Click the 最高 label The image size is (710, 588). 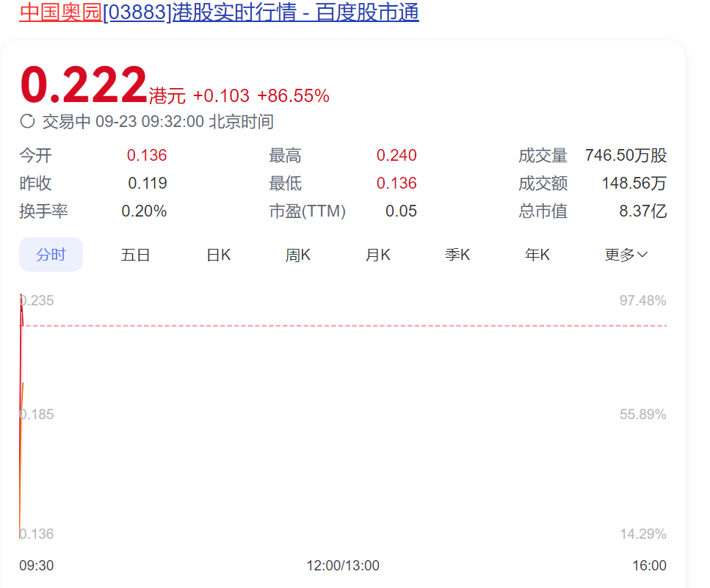[286, 156]
